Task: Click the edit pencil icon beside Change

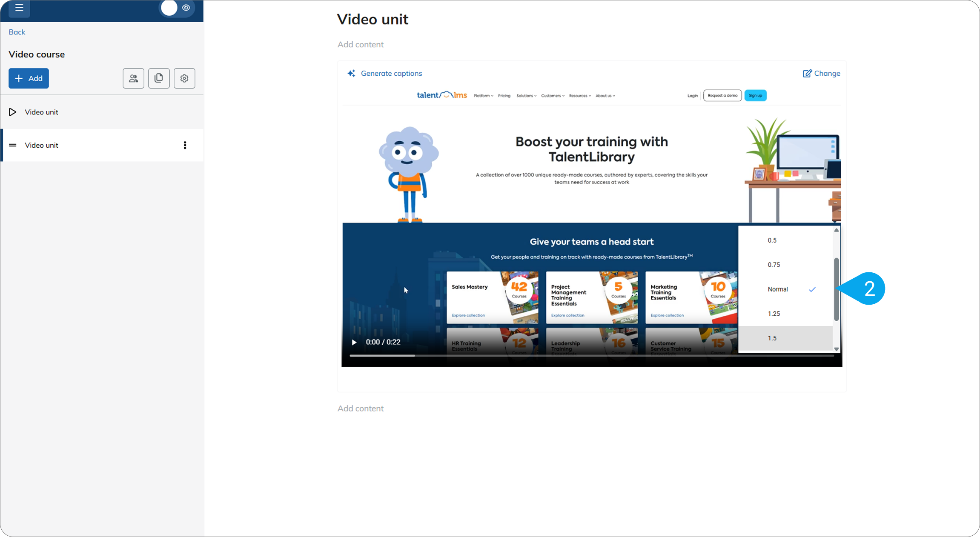Action: coord(807,73)
